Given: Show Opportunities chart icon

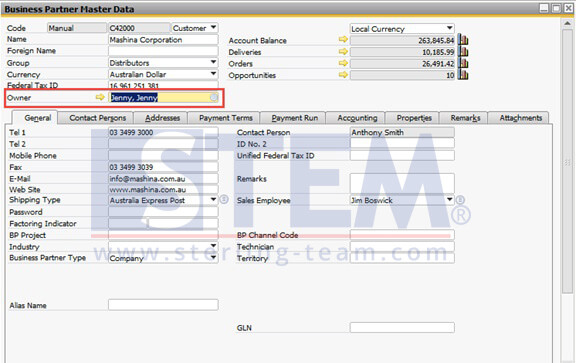Looking at the screenshot, I should click(x=463, y=75).
